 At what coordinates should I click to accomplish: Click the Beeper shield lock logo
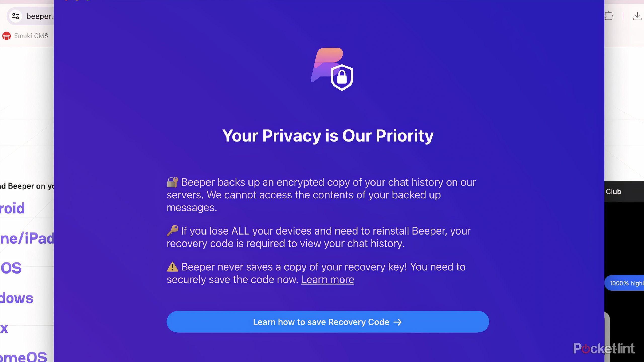[x=332, y=69]
